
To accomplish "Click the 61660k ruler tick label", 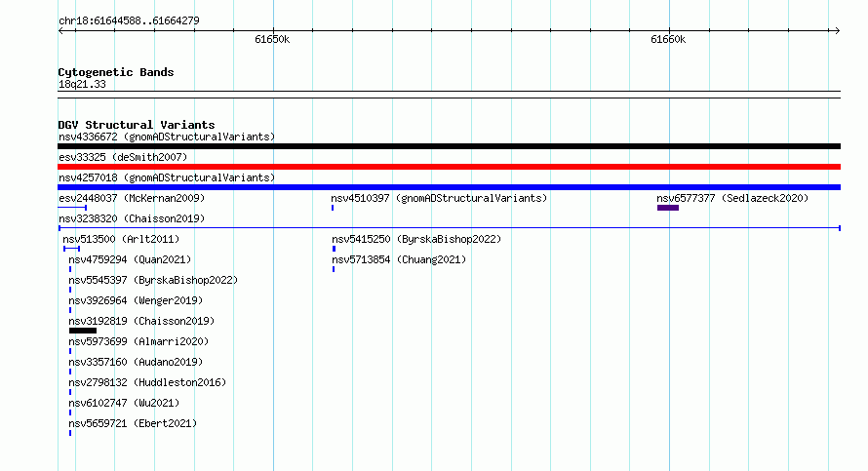I will 668,39.
